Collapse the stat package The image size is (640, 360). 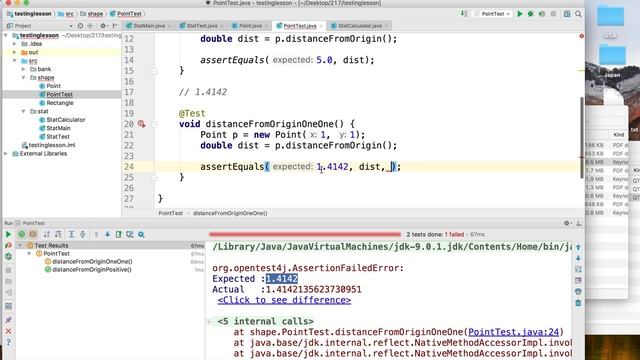[24, 111]
